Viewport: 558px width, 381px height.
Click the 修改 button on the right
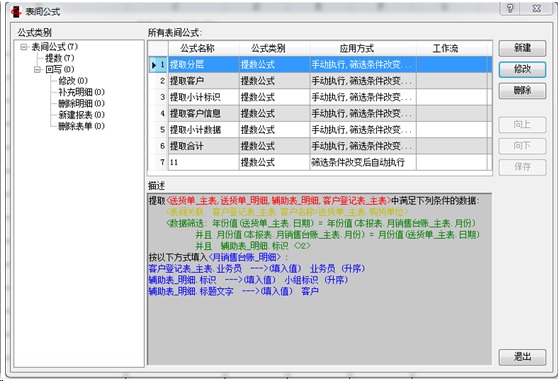coord(522,69)
